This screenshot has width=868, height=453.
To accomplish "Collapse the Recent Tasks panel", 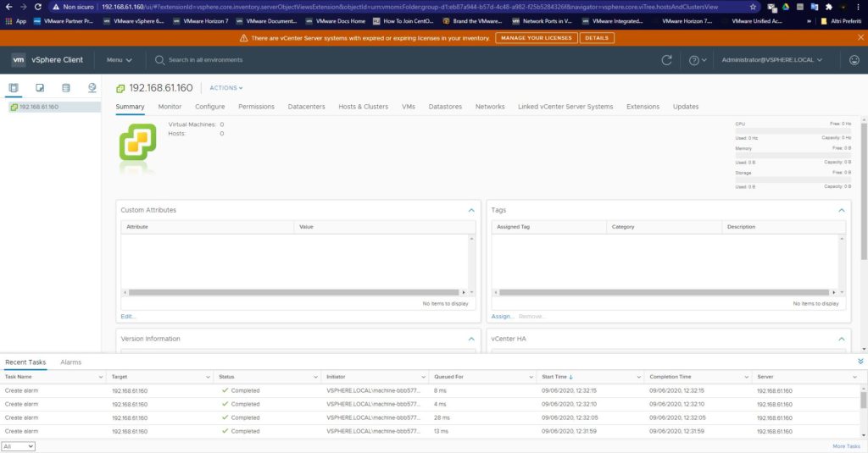I will pyautogui.click(x=860, y=362).
